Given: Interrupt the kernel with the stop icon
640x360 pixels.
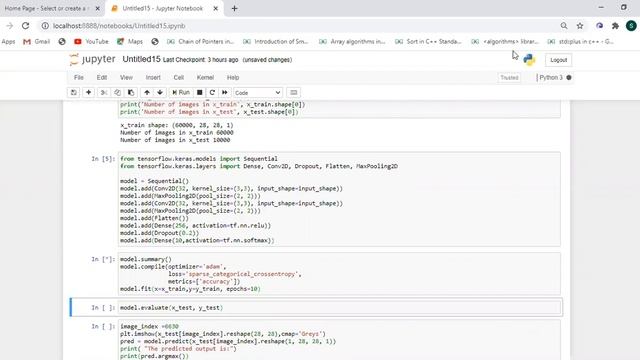Looking at the screenshot, I should pyautogui.click(x=200, y=93).
